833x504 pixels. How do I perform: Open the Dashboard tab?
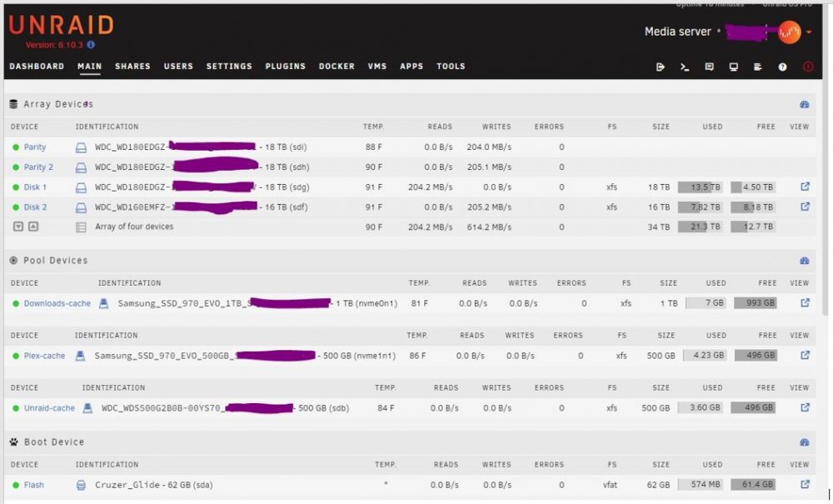[x=37, y=67]
